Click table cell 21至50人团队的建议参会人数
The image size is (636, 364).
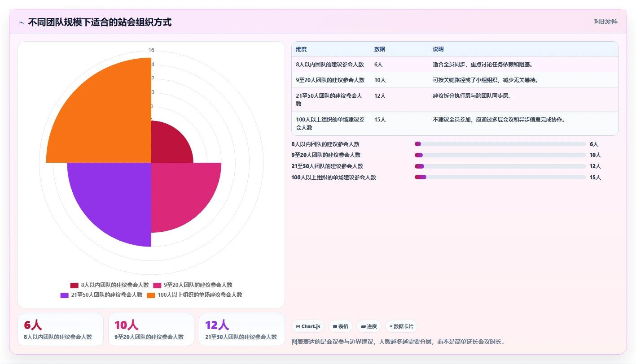330,100
